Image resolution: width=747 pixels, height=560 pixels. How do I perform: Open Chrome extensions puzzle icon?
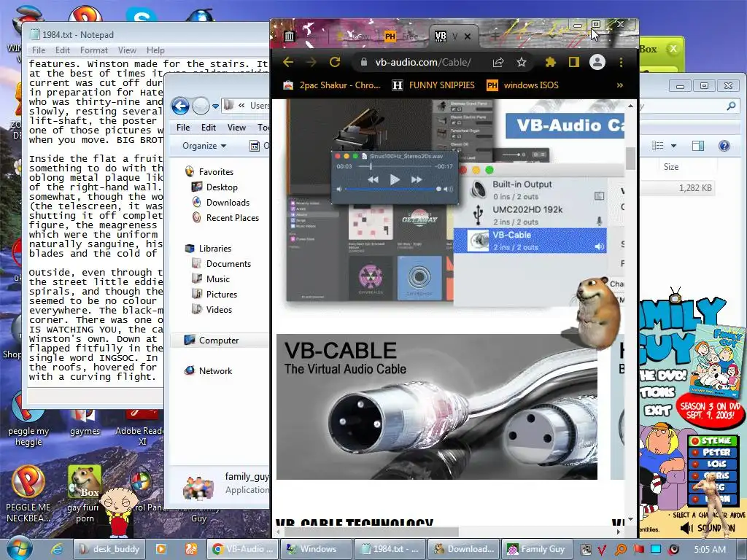pos(551,62)
